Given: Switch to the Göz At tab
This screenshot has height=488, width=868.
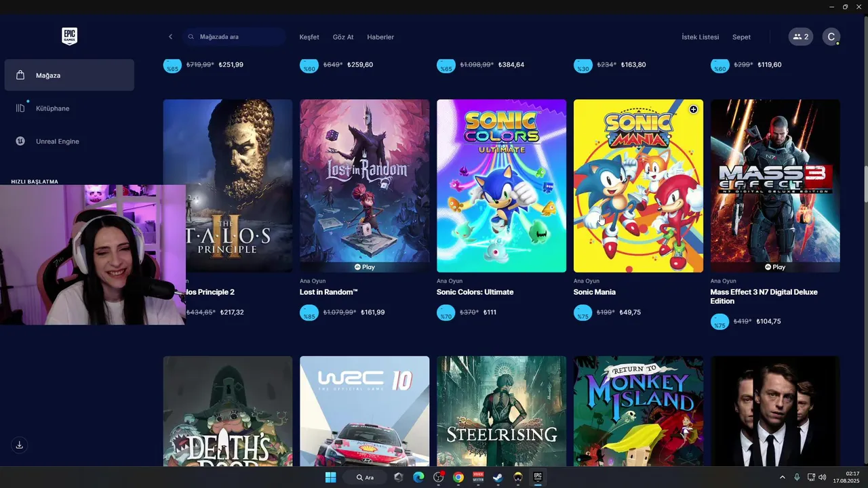Looking at the screenshot, I should pyautogui.click(x=343, y=37).
